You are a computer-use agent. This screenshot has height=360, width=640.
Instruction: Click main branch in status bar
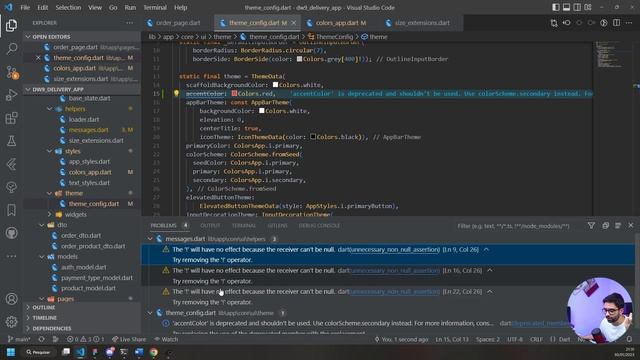[x=19, y=339]
